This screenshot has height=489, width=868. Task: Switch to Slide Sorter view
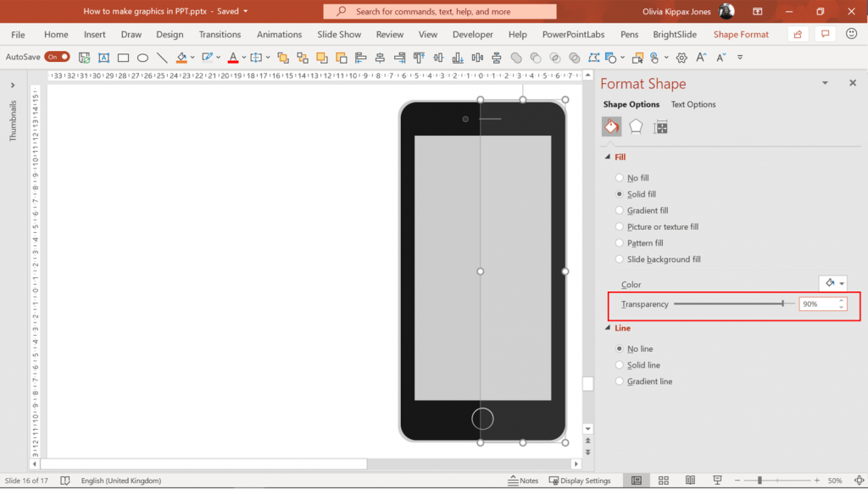[664, 481]
